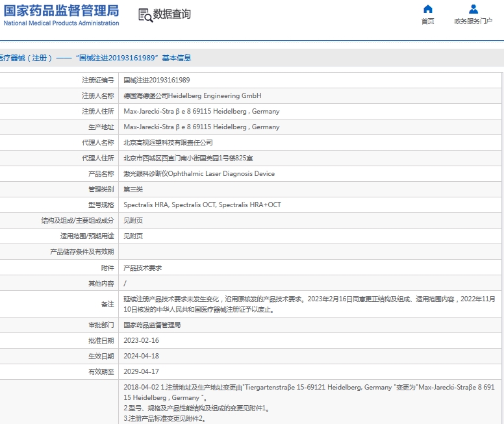
Task: Select the 生产地址 address value
Action: 201,127
